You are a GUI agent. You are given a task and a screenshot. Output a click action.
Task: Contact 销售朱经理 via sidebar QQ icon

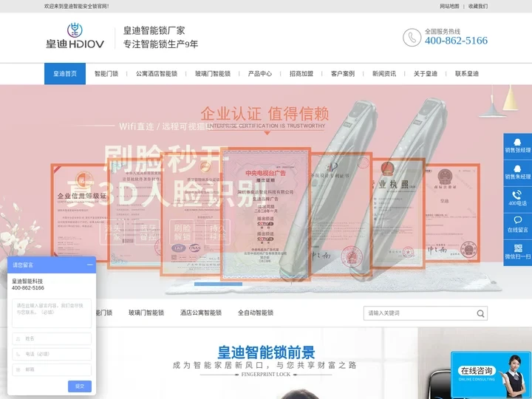click(517, 173)
